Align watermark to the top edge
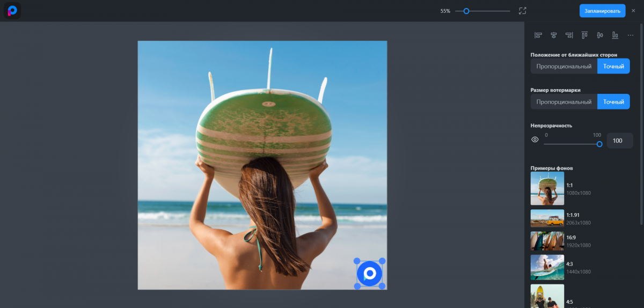 (x=584, y=35)
